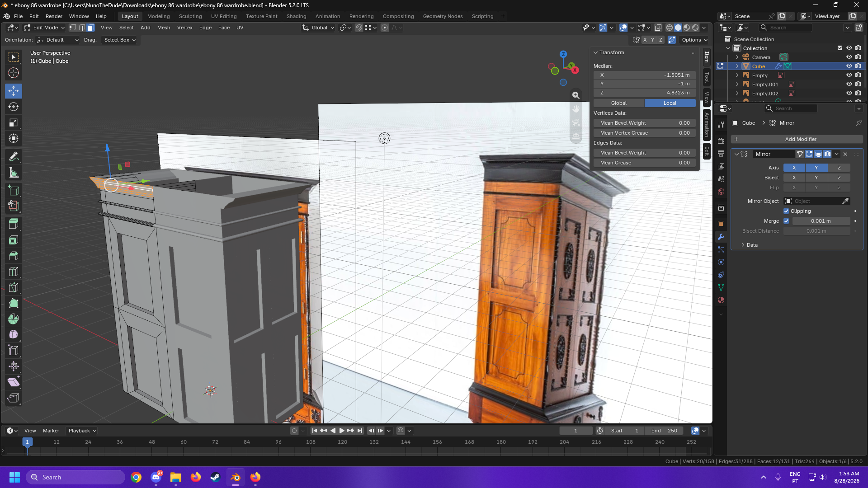This screenshot has width=868, height=488.
Task: Open Blender from the Windows taskbar
Action: click(x=236, y=477)
